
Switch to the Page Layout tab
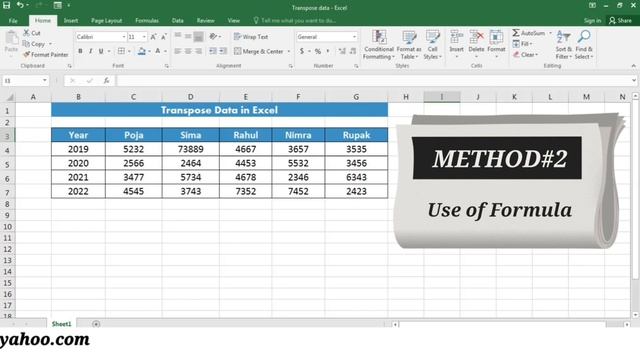(x=106, y=20)
